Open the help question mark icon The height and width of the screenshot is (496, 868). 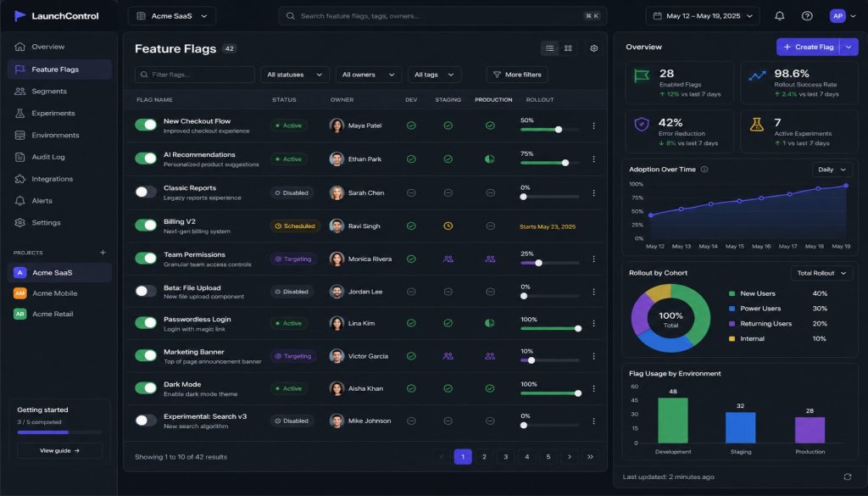click(807, 16)
